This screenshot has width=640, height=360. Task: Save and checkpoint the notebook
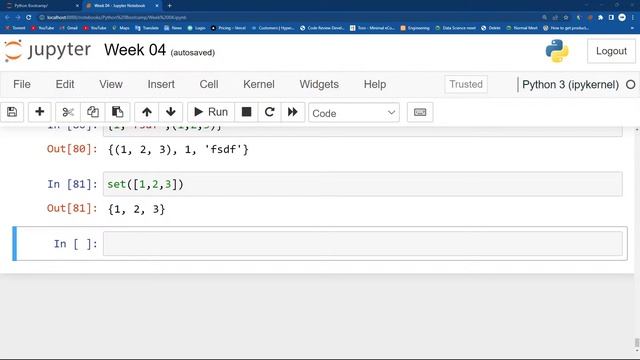coord(12,112)
